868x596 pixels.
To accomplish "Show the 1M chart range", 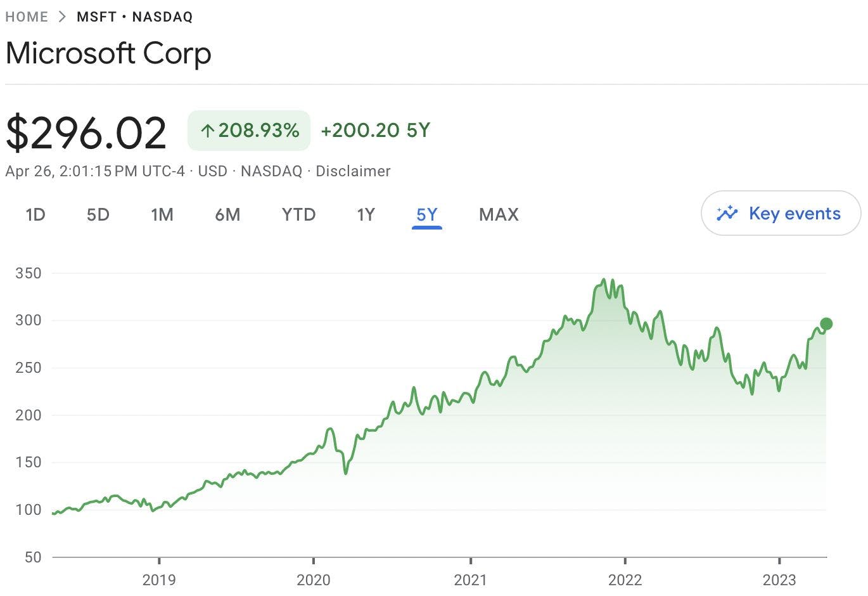I will [162, 215].
